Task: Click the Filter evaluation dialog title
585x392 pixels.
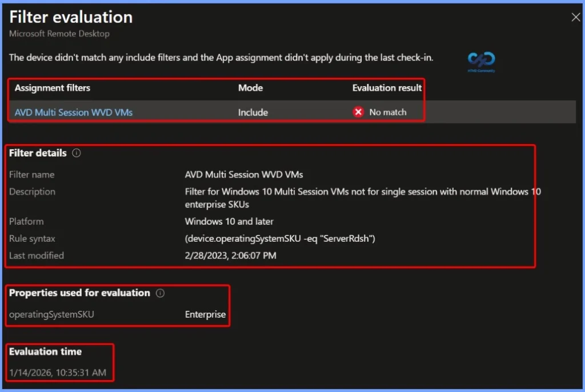Action: pos(71,17)
